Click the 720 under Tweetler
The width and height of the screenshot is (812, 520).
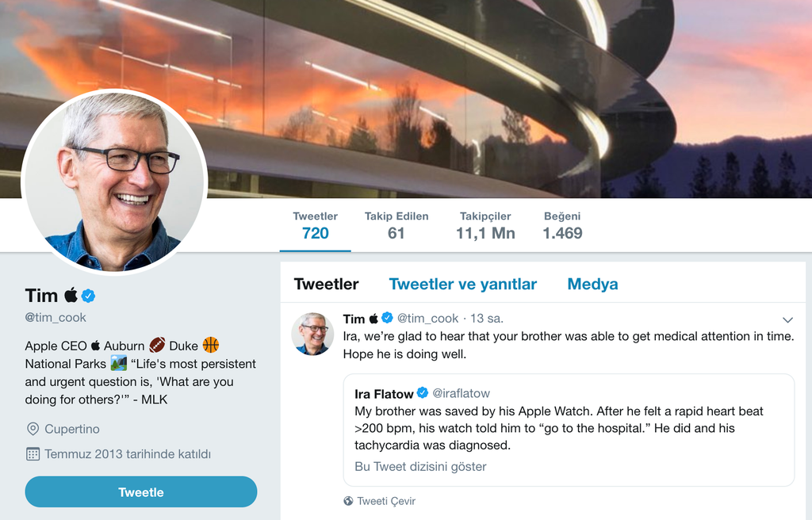(315, 233)
